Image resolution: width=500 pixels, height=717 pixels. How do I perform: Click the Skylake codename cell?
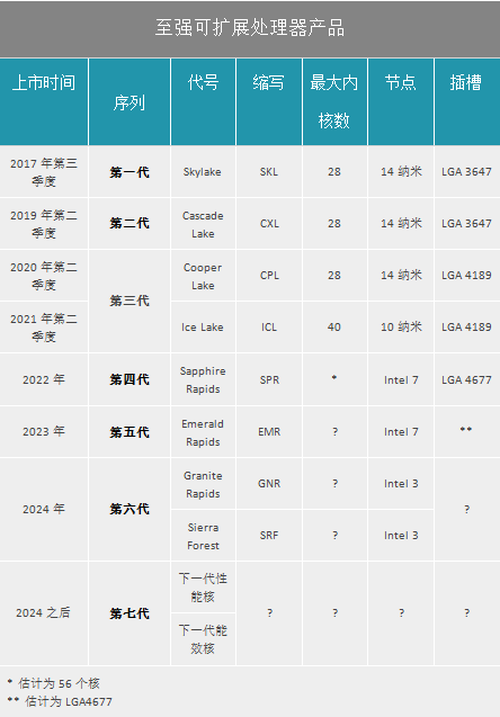point(202,172)
